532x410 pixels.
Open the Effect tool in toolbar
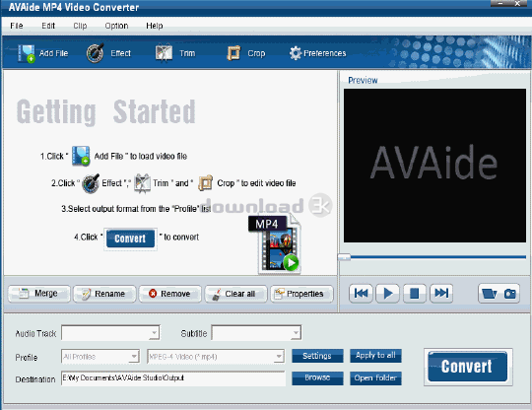point(95,53)
